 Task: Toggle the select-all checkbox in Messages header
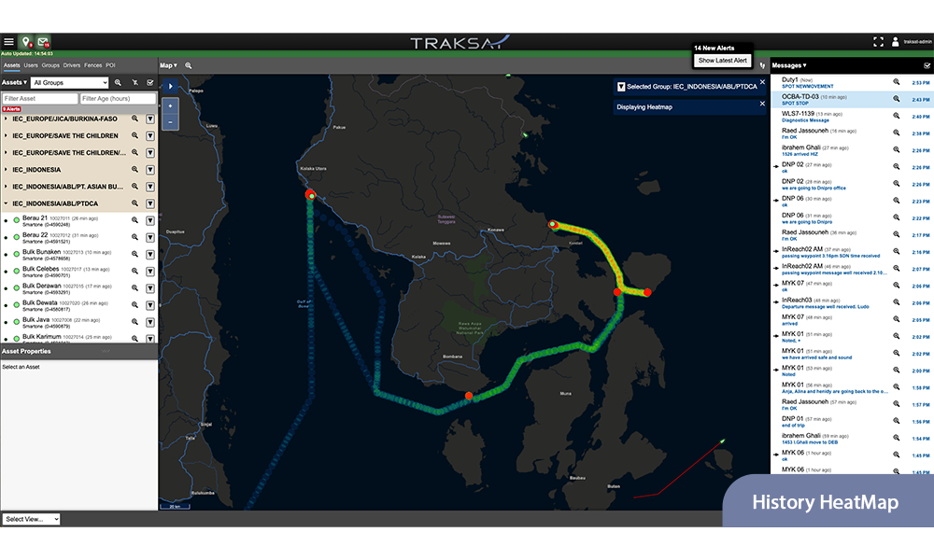point(927,66)
